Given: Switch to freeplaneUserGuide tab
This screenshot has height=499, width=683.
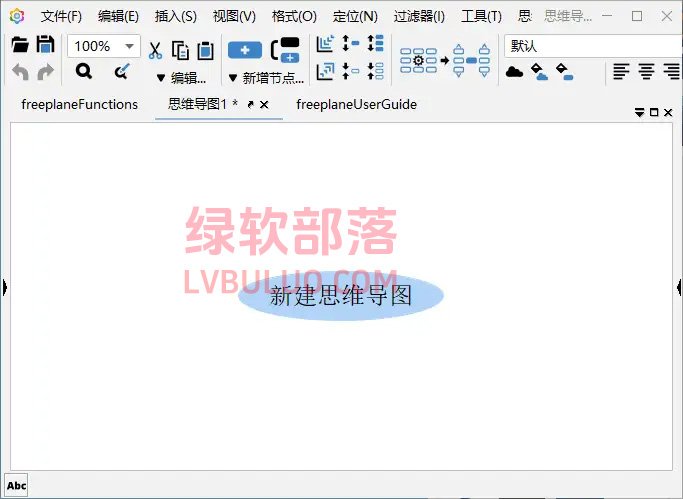Looking at the screenshot, I should (x=356, y=105).
